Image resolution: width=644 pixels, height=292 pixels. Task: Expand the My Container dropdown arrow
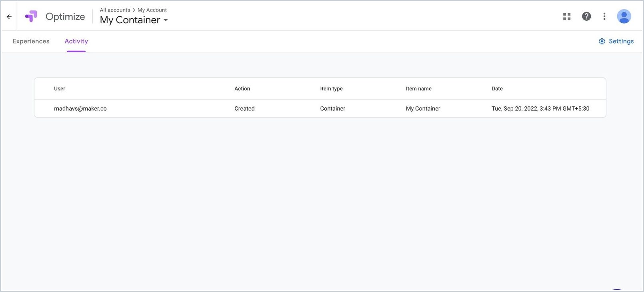[x=166, y=20]
